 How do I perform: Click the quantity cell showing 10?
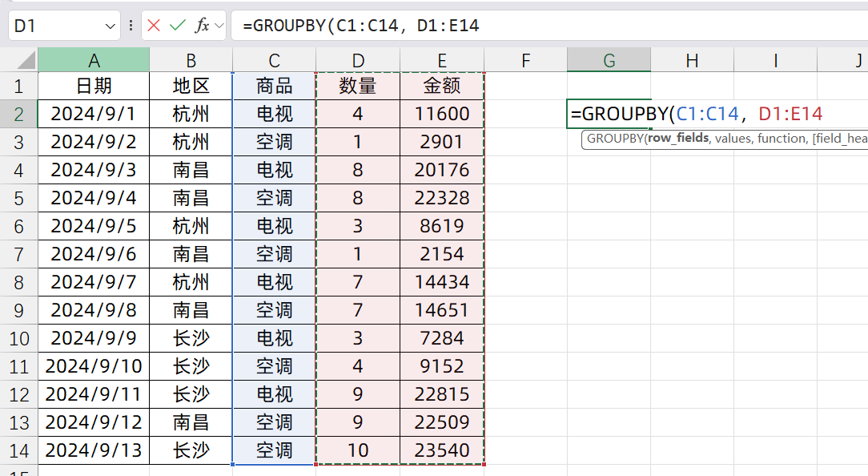[x=358, y=450]
